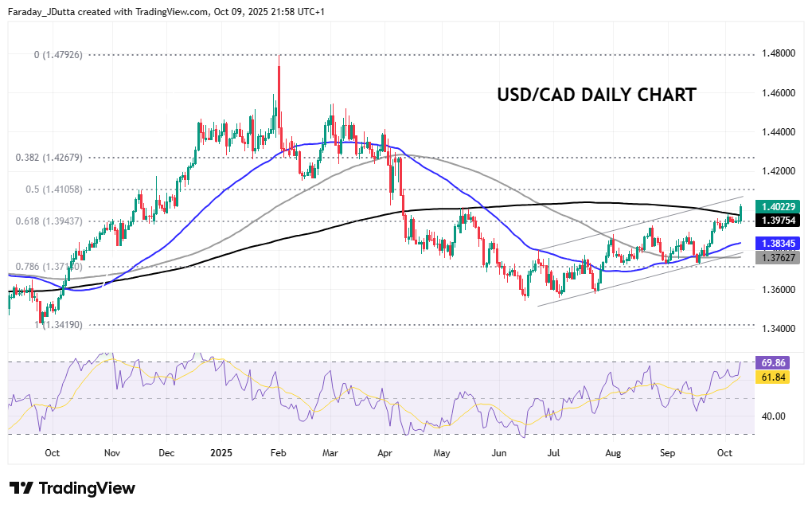Click the 1.36000 price axis label
This screenshot has width=812, height=512.
(x=776, y=290)
